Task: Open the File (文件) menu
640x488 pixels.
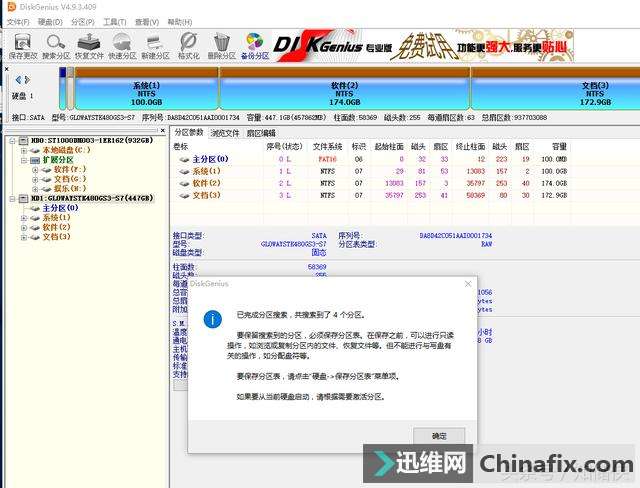Action: tap(18, 22)
